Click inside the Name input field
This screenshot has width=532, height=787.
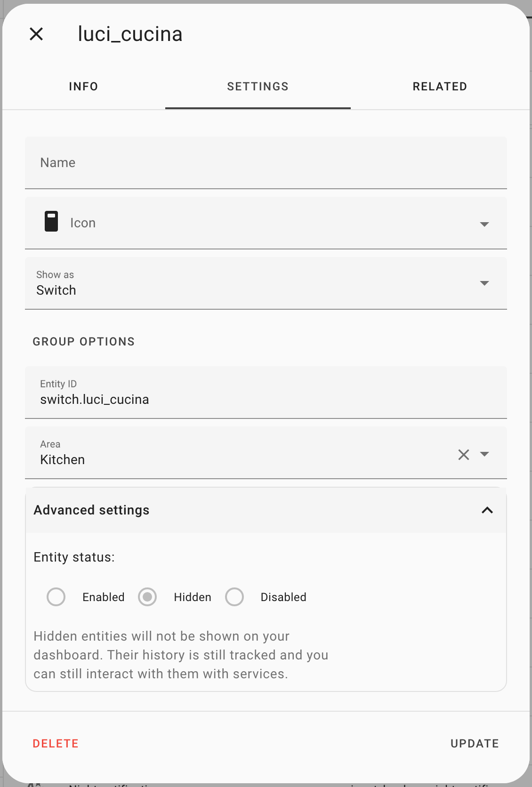point(188,162)
